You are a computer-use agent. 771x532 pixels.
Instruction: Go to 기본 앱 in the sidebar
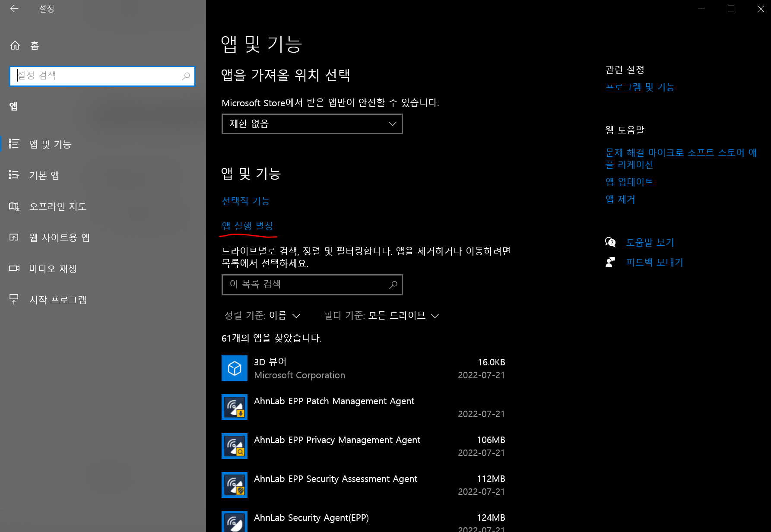click(44, 175)
